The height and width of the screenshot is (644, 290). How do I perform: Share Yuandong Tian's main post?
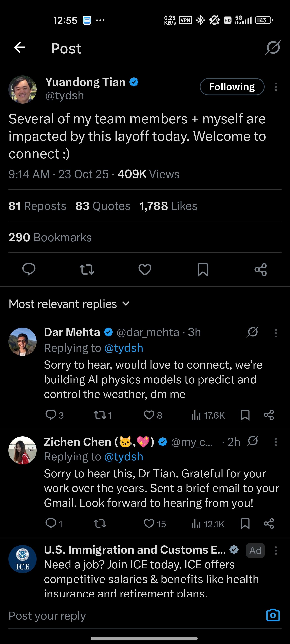(x=260, y=269)
